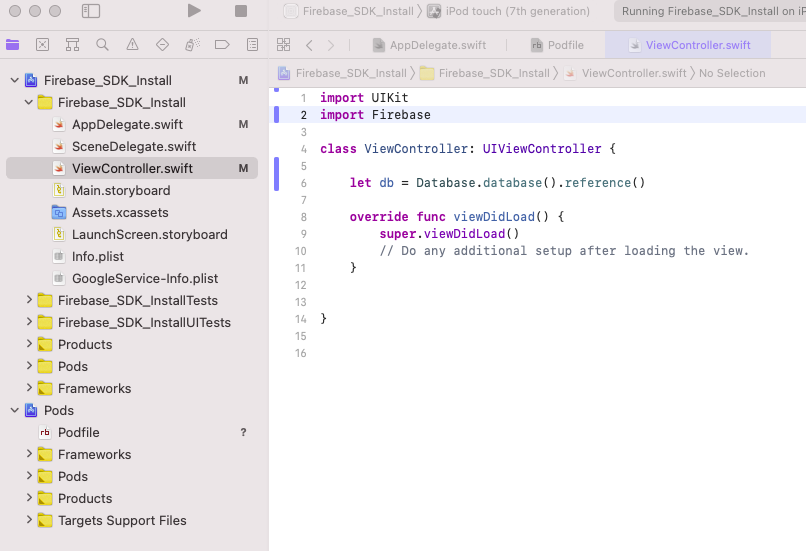
Task: Select ViewController.swift in navigator
Action: [132, 168]
